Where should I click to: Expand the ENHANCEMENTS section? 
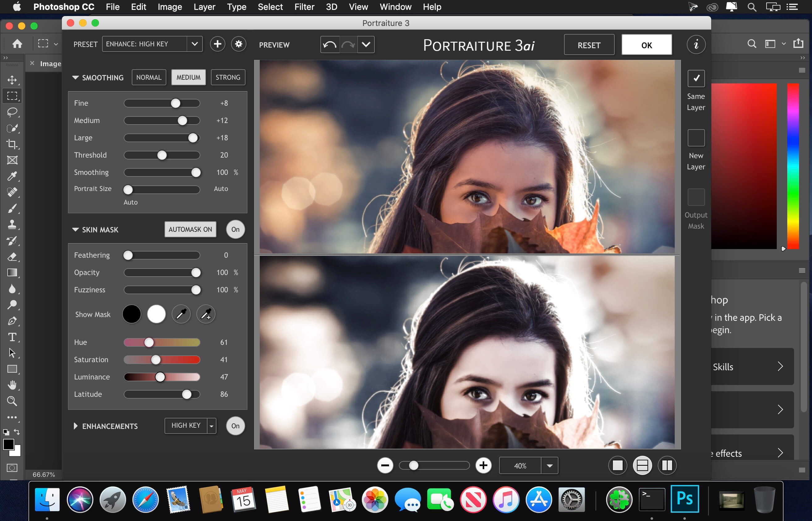[x=75, y=425]
